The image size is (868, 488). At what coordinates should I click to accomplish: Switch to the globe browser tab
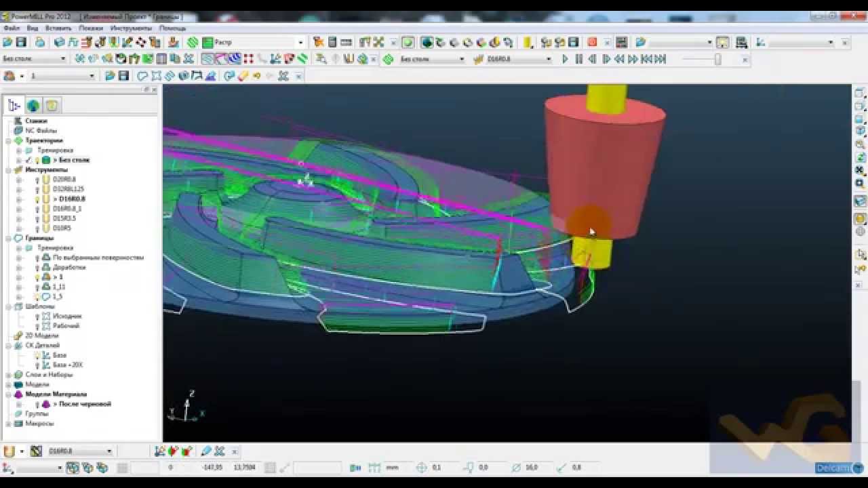[33, 106]
